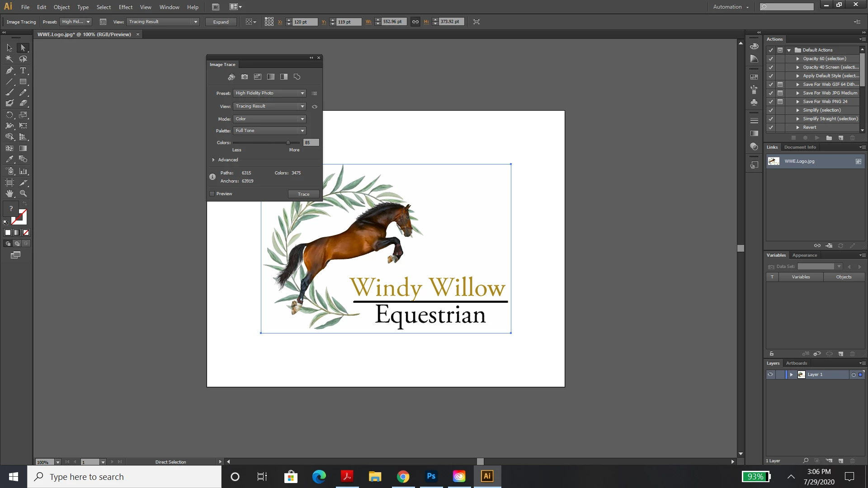Select the Pen tool

(x=9, y=70)
